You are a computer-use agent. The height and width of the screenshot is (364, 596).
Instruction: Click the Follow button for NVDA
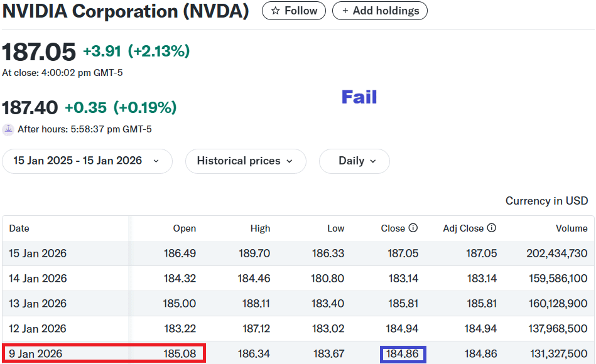click(x=293, y=11)
